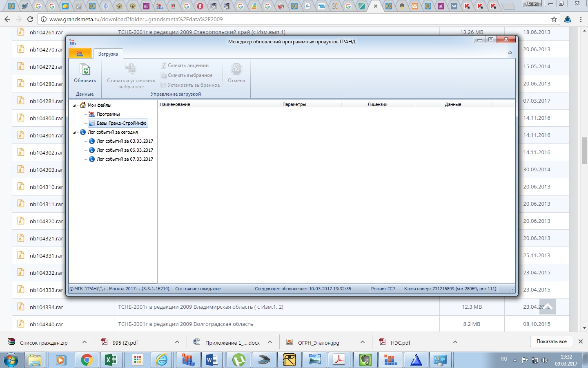
Task: Click the Параметры column header
Action: (x=311, y=104)
